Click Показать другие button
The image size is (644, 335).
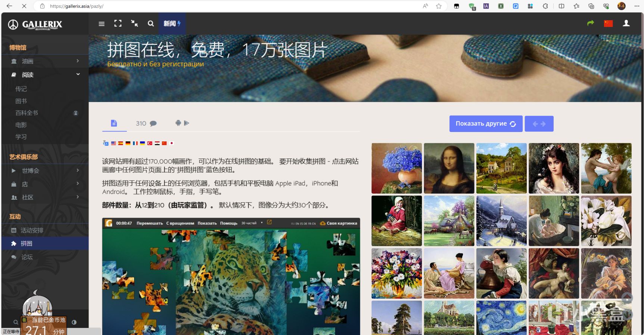486,124
